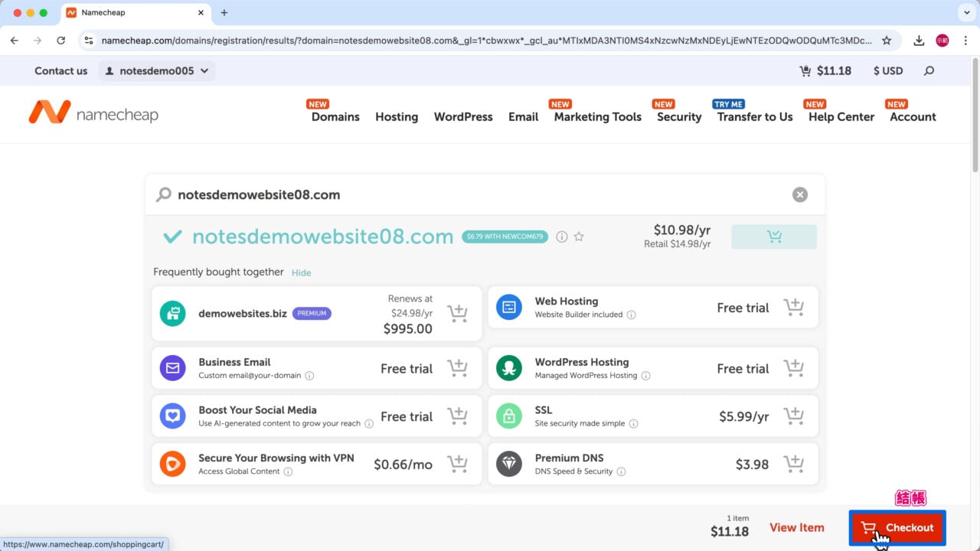980x551 pixels.
Task: Bookmark this page in Chrome
Action: [x=887, y=41]
